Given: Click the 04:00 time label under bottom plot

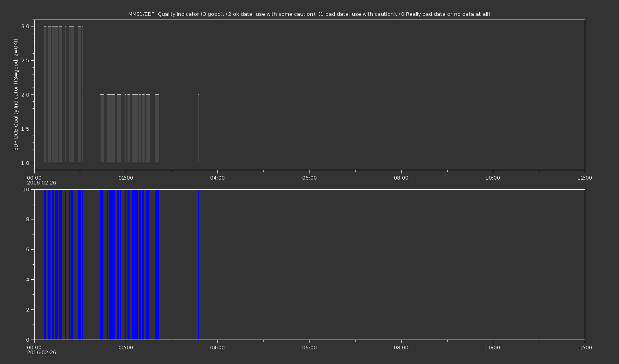Looking at the screenshot, I should tap(217, 348).
